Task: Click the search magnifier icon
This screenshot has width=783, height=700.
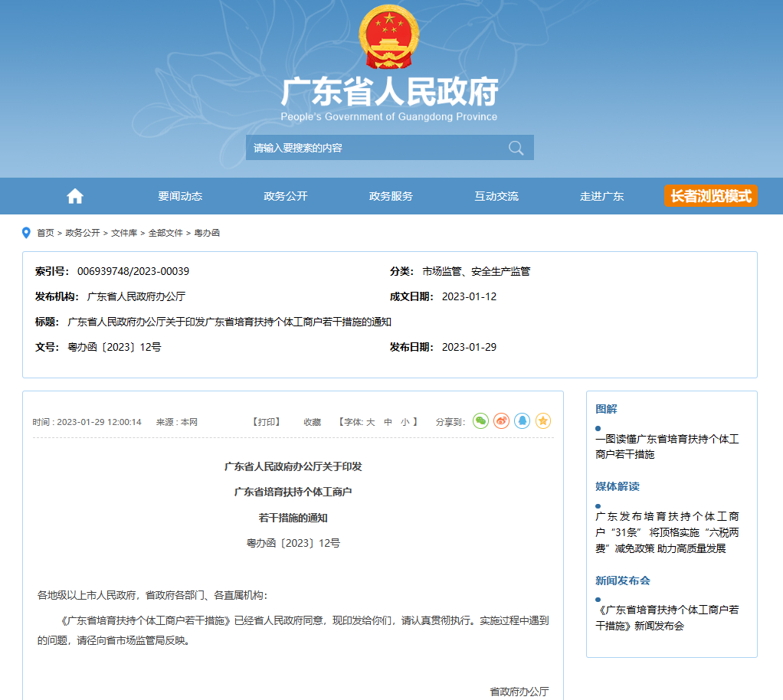Action: (x=516, y=147)
